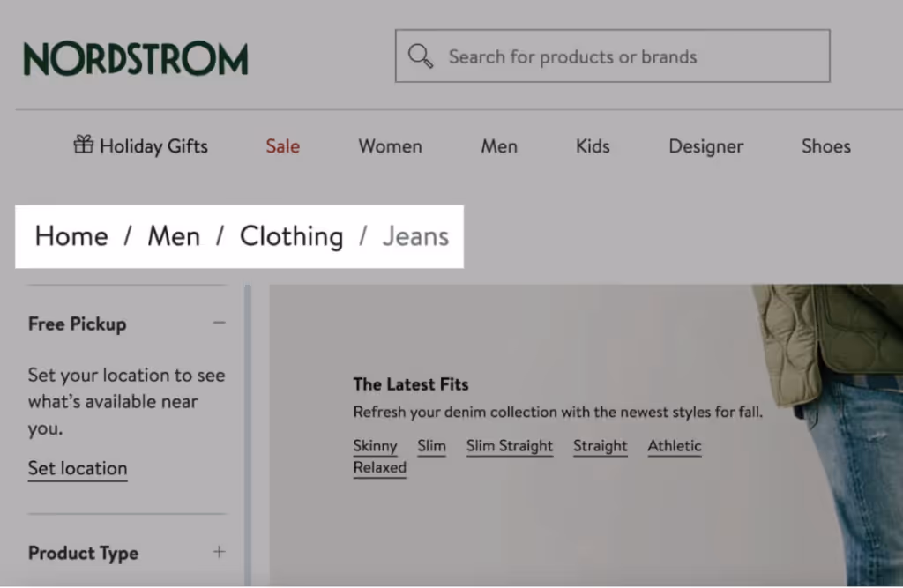Screen dimensions: 903x588
Task: Select the Skinny fit link
Action: pyautogui.click(x=376, y=446)
